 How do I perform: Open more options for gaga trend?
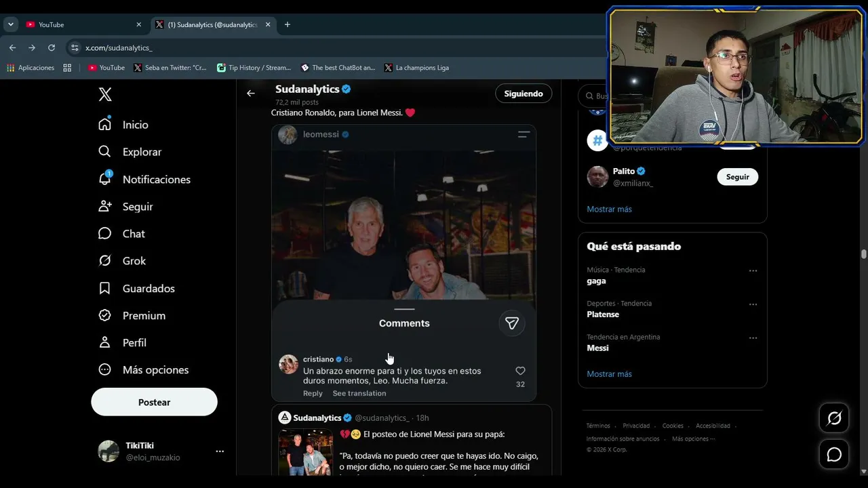pyautogui.click(x=753, y=270)
